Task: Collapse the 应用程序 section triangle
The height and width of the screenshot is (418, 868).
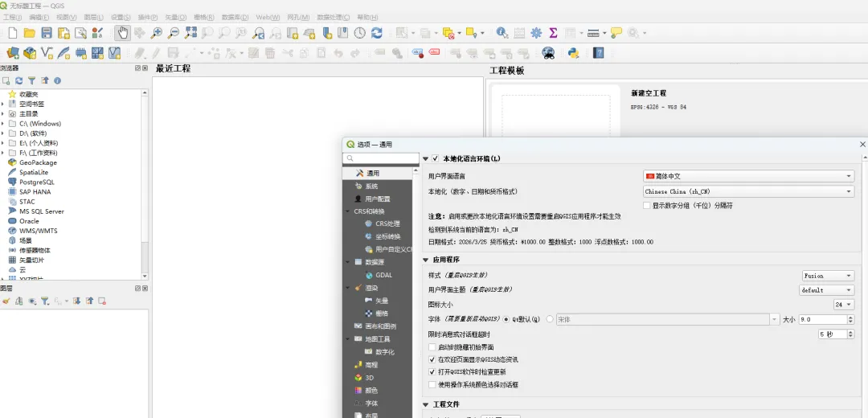Action: (426, 260)
